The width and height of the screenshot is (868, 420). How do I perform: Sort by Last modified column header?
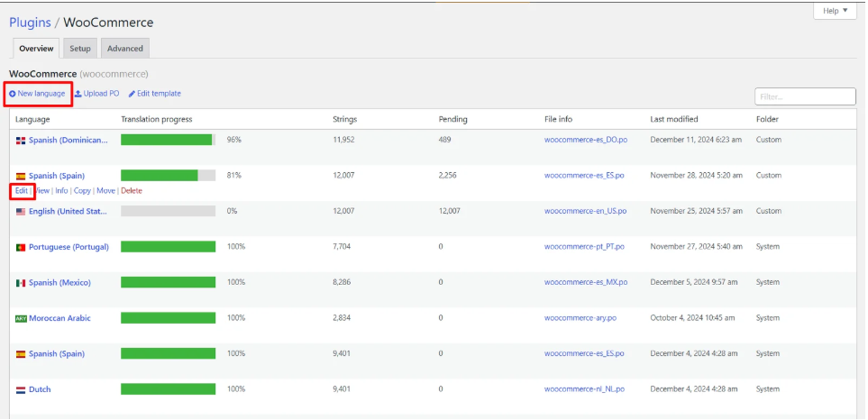pos(673,120)
